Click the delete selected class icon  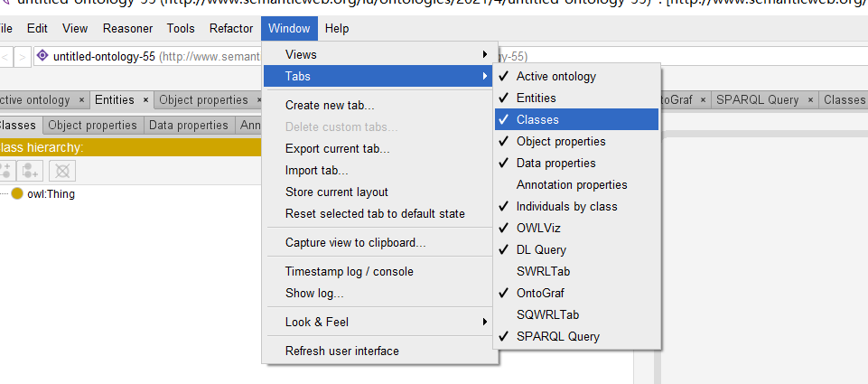(x=61, y=170)
